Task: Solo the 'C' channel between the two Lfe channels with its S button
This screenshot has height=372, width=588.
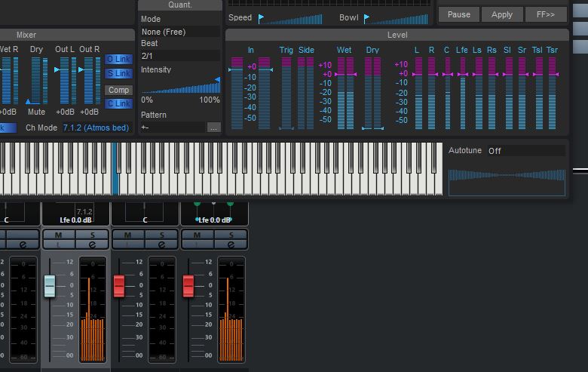Action: pos(161,235)
